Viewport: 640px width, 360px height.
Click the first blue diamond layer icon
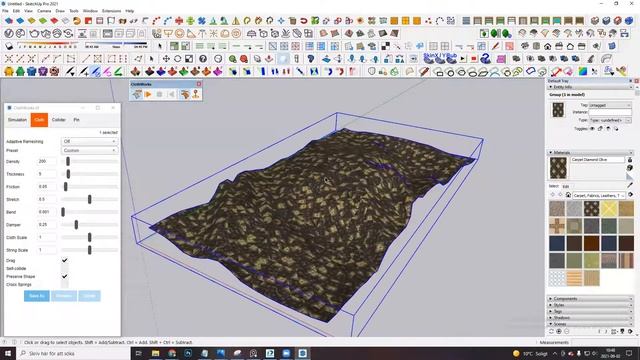[x=9, y=20]
